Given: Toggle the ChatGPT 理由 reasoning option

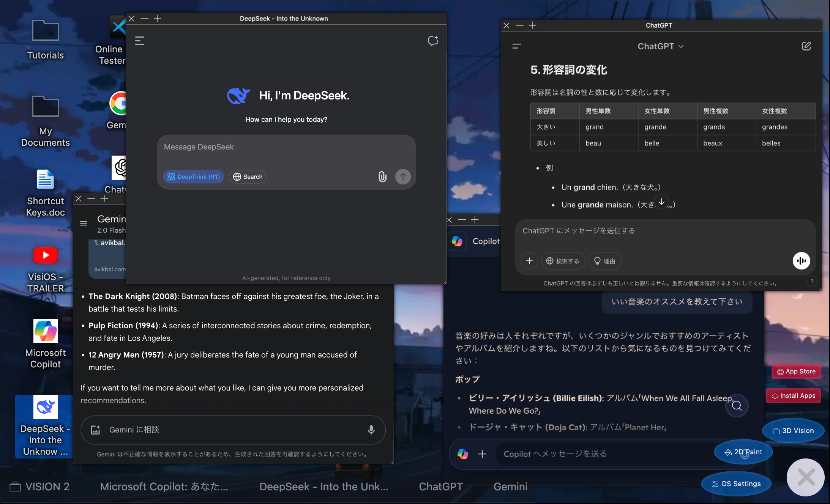Looking at the screenshot, I should click(x=605, y=261).
